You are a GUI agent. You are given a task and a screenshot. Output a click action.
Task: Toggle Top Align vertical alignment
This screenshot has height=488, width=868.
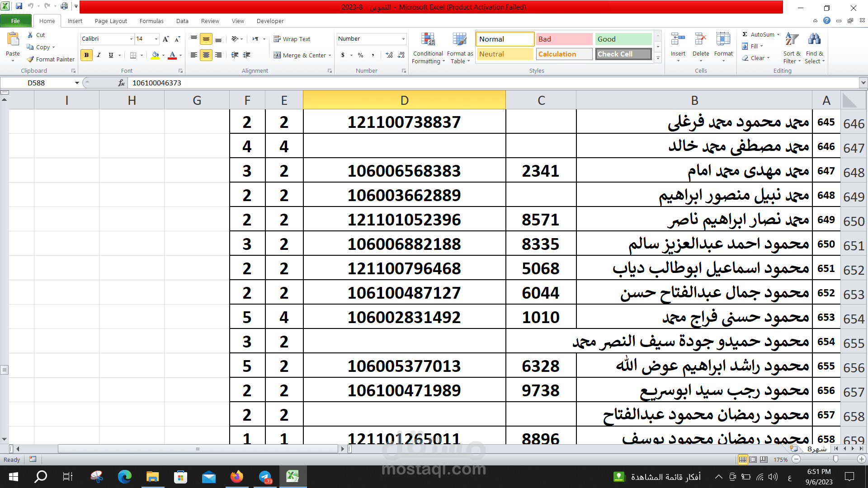194,39
